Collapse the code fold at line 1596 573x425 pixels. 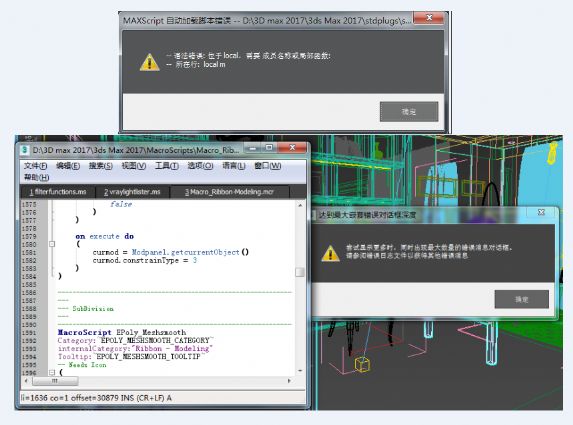click(x=52, y=373)
